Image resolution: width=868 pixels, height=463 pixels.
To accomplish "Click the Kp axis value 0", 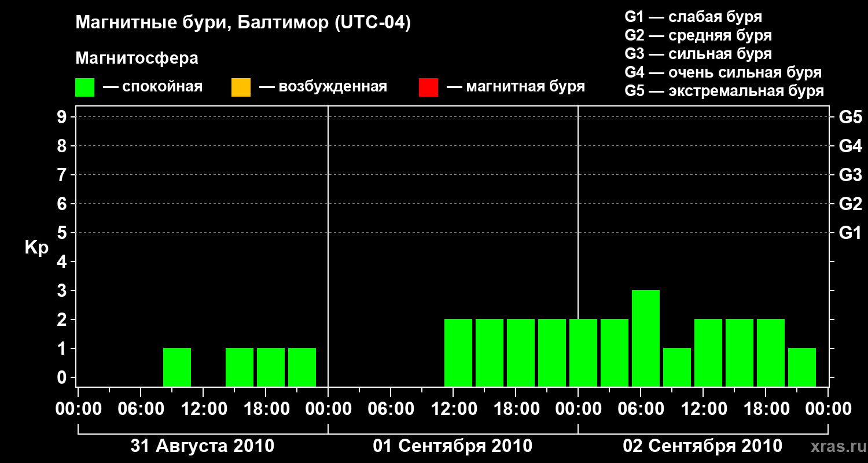I will pyautogui.click(x=63, y=377).
